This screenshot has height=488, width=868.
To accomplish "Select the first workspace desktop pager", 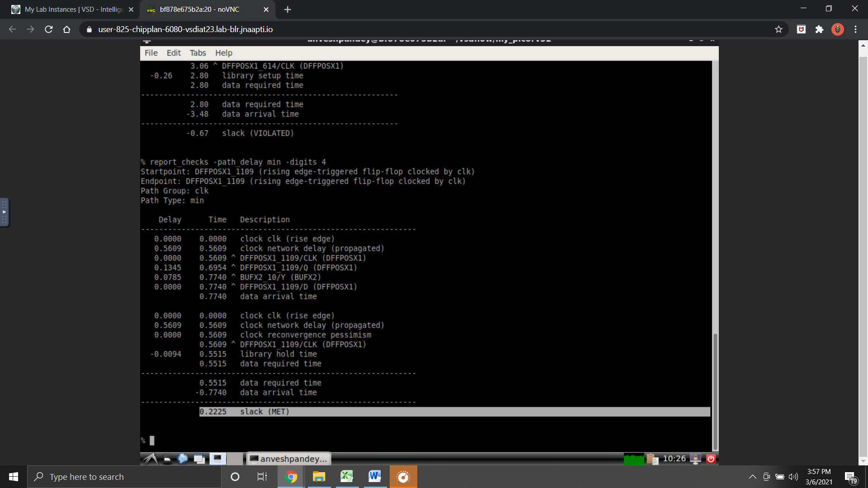I will pyautogui.click(x=217, y=459).
